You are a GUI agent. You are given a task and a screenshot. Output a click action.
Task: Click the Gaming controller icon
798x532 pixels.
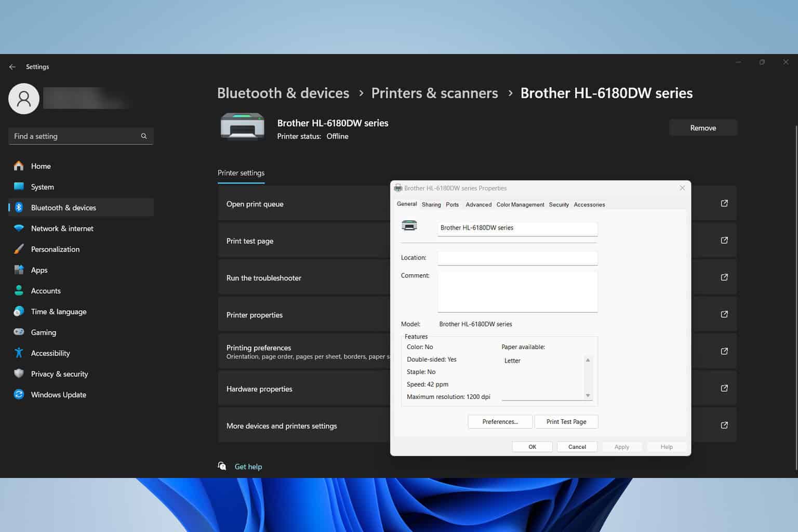point(19,332)
